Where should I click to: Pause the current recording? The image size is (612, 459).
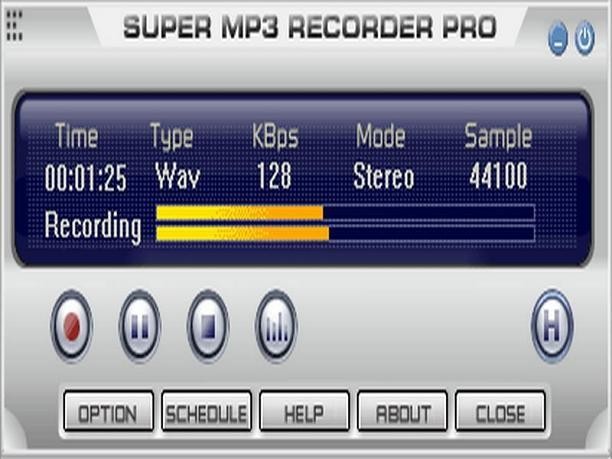coord(140,326)
